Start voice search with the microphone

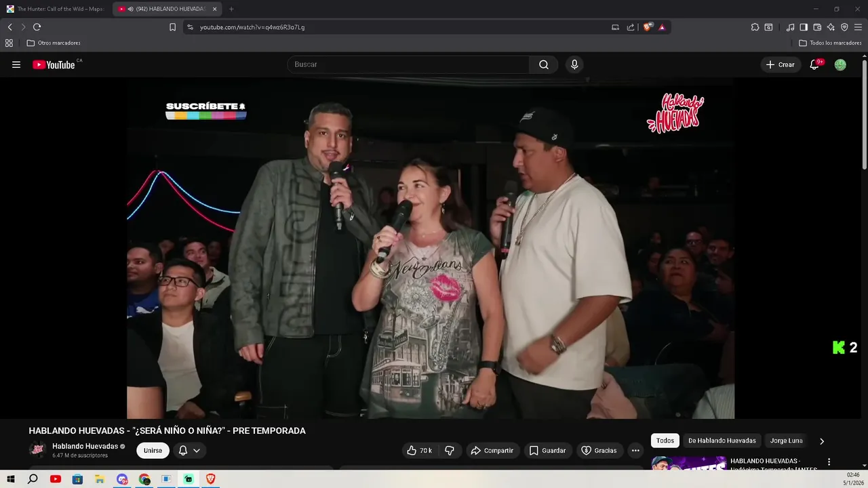(574, 64)
